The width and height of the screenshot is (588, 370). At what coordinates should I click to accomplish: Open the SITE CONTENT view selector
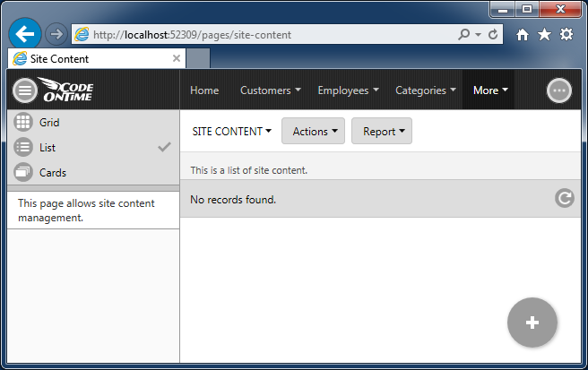pyautogui.click(x=232, y=132)
